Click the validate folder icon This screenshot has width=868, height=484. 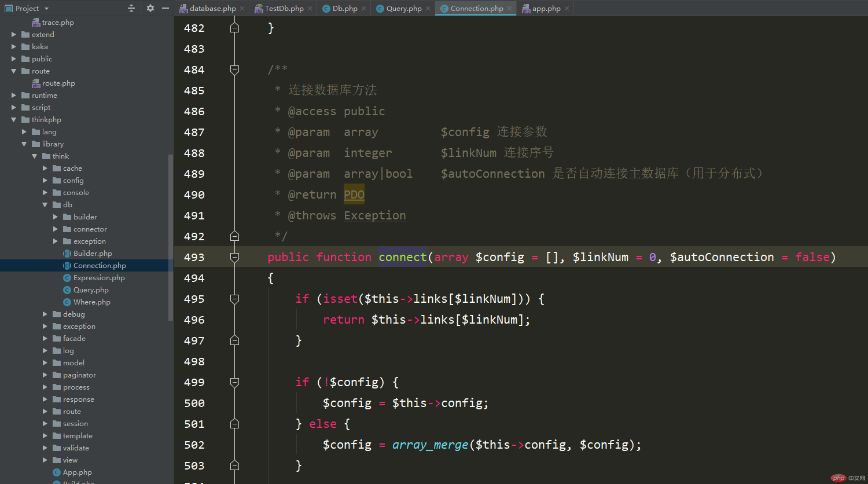[57, 448]
